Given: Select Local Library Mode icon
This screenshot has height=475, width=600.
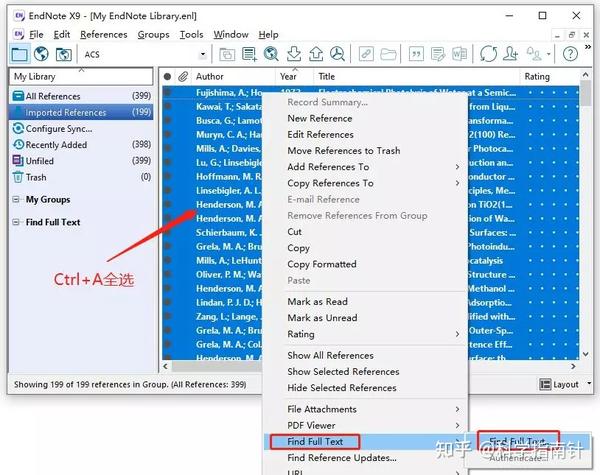Looking at the screenshot, I should [x=19, y=54].
